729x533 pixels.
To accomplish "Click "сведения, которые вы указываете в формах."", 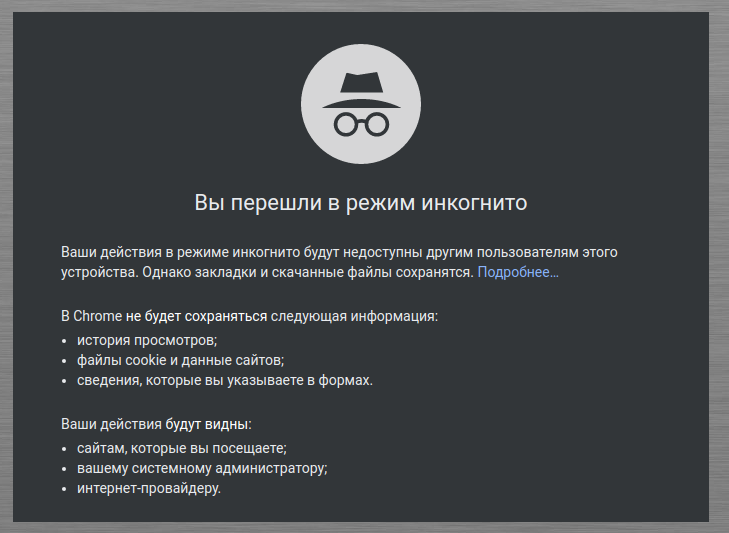I will [x=225, y=380].
